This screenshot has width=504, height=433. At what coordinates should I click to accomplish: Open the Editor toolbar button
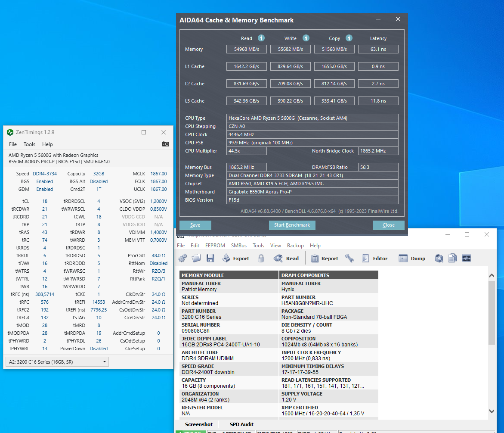375,259
